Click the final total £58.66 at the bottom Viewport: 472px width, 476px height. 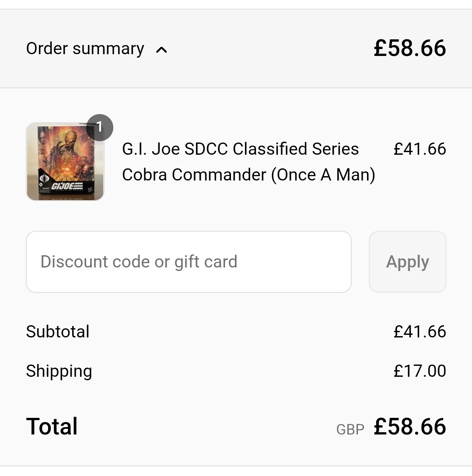click(x=409, y=427)
